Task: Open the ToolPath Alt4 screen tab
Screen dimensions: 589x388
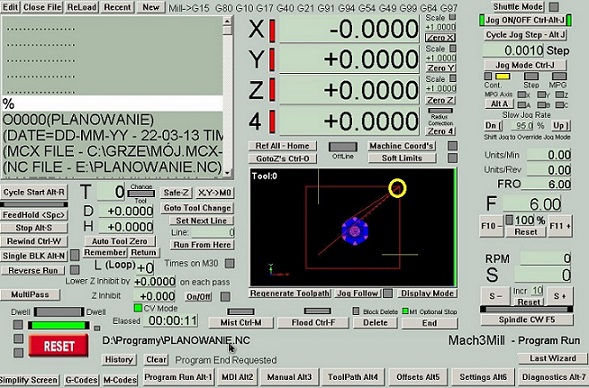Action: [353, 377]
